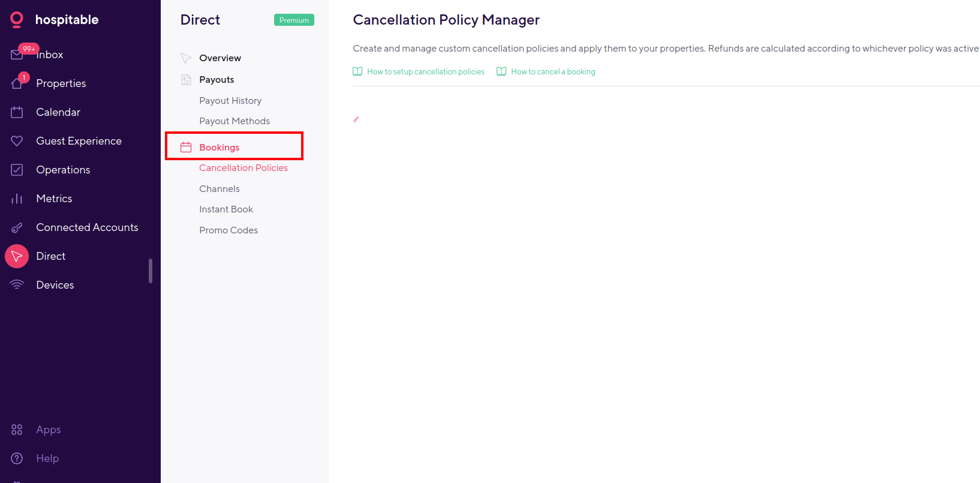Open 'How to setup cancellation policies' link
Viewport: 980px width, 483px height.
tap(425, 72)
